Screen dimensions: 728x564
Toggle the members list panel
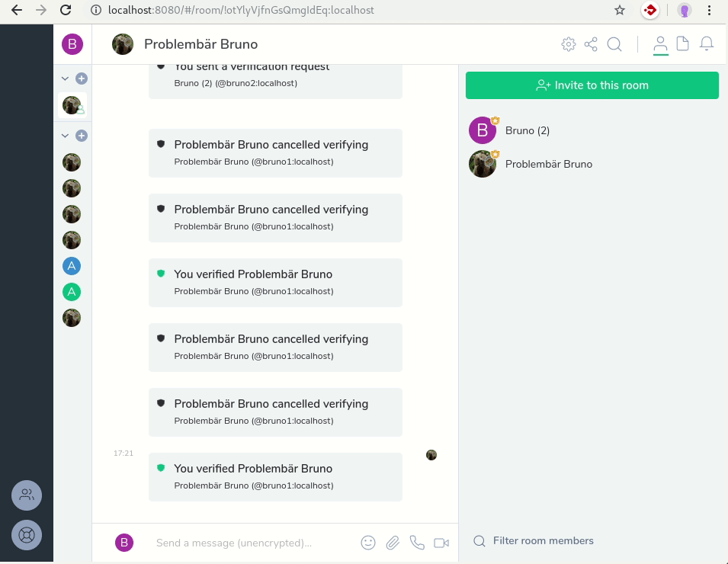(x=660, y=44)
